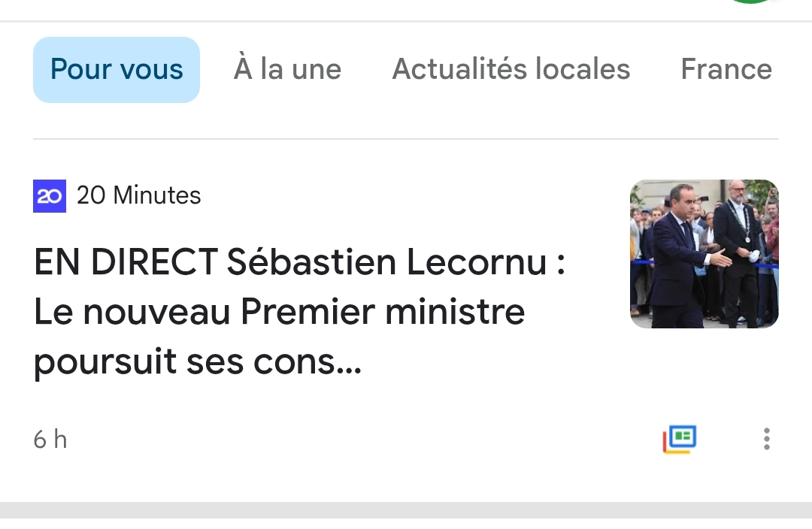
Task: Open the Full Coverage icon for the article
Action: (x=680, y=439)
